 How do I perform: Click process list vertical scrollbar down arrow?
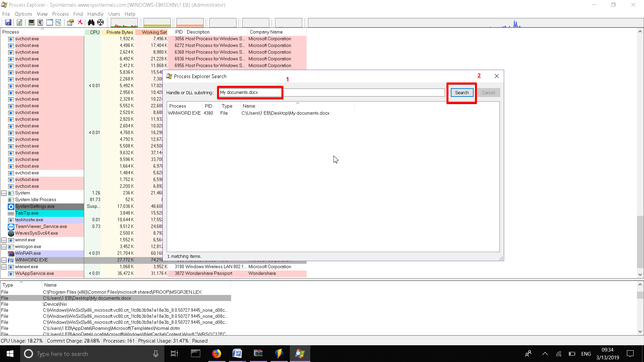click(x=640, y=275)
